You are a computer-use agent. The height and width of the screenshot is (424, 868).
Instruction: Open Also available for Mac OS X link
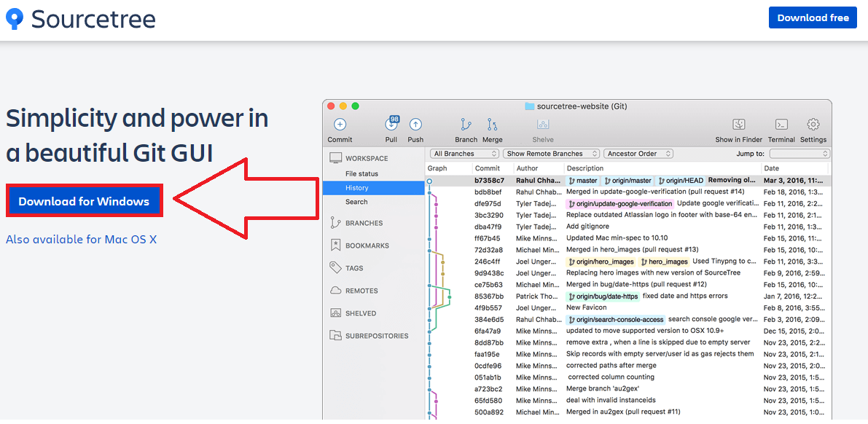pos(82,240)
